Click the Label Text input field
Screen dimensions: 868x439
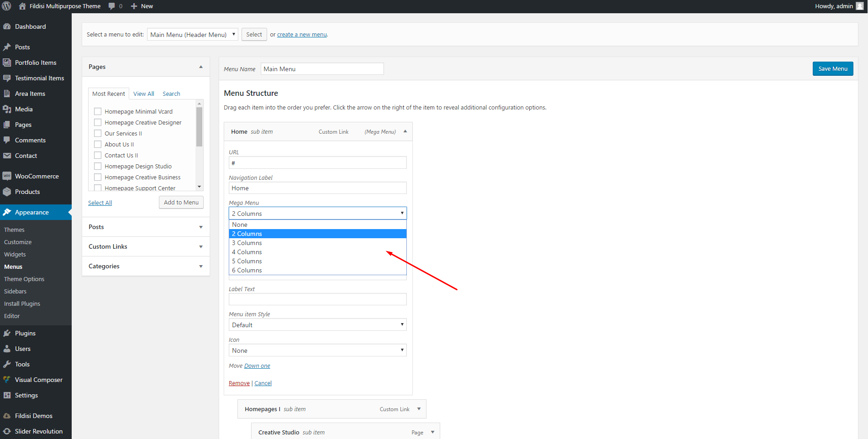(x=318, y=299)
